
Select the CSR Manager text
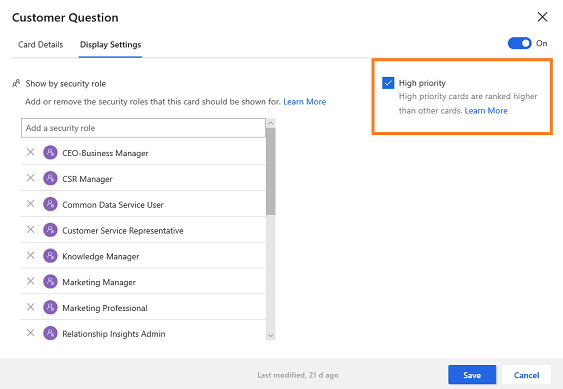[87, 179]
